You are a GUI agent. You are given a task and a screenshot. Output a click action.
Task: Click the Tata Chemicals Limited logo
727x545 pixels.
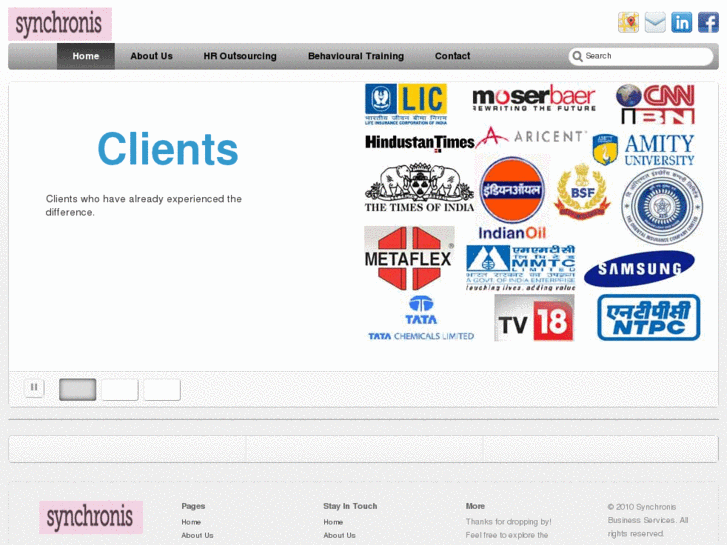(421, 319)
